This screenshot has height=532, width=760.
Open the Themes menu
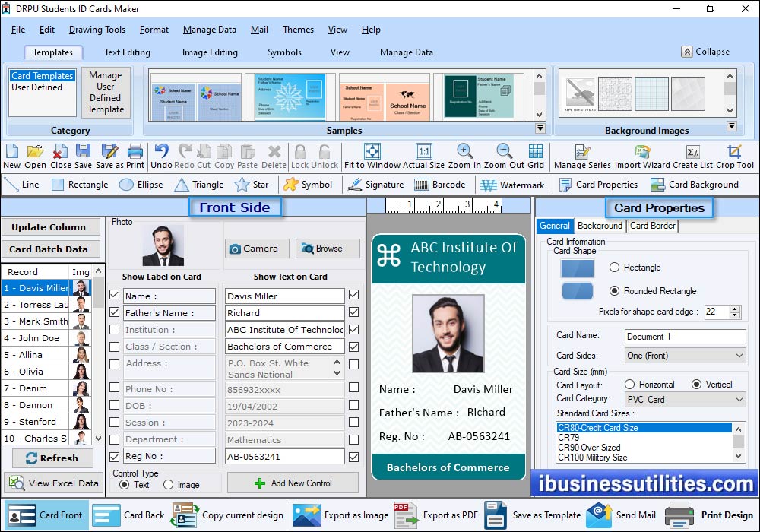click(x=297, y=30)
